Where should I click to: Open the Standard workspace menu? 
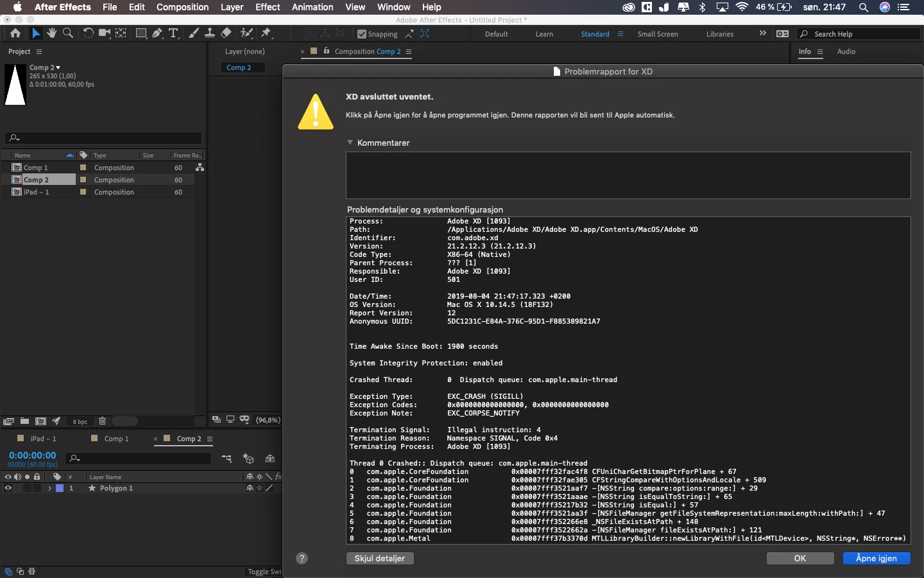[x=620, y=34]
